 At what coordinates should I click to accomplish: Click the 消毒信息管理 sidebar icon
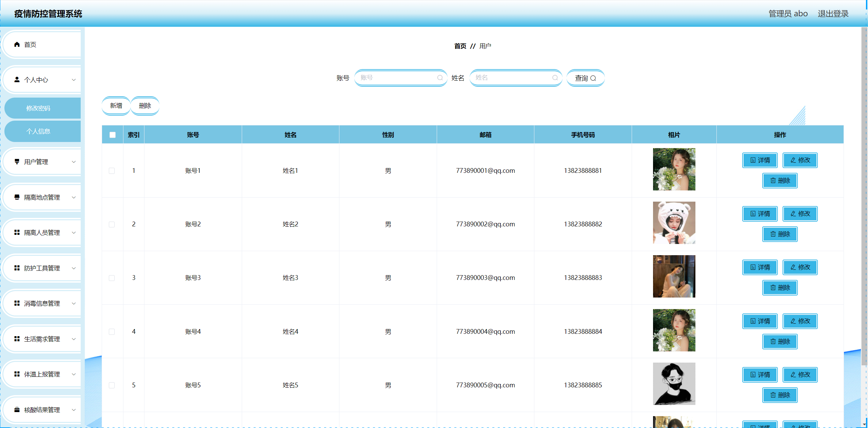pos(16,303)
